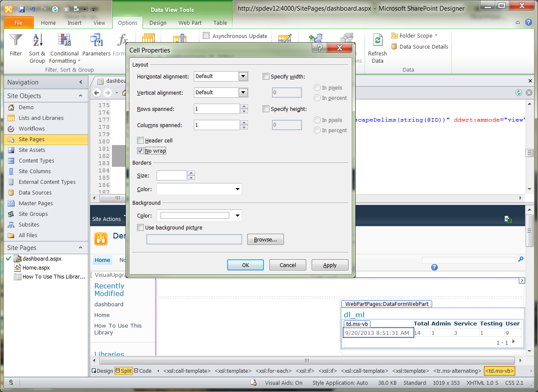Click the search magnifier in the page preview
This screenshot has width=538, height=392.
tap(520, 259)
